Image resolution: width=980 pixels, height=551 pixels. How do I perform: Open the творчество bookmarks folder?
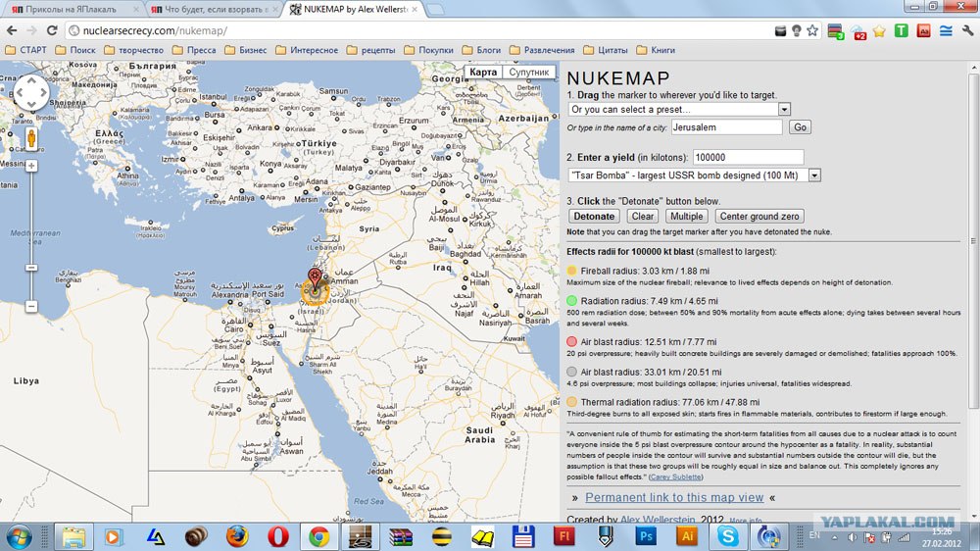pyautogui.click(x=133, y=50)
